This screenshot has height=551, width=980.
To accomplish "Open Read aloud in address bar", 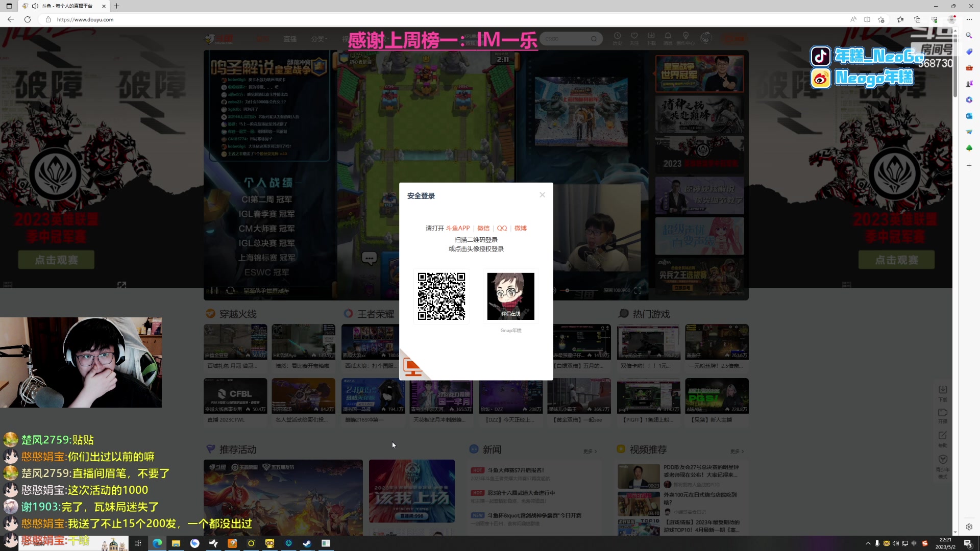I will click(853, 19).
